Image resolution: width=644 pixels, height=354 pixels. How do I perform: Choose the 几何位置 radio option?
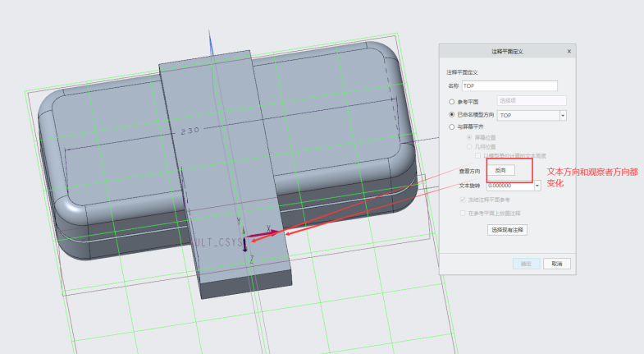[469, 146]
